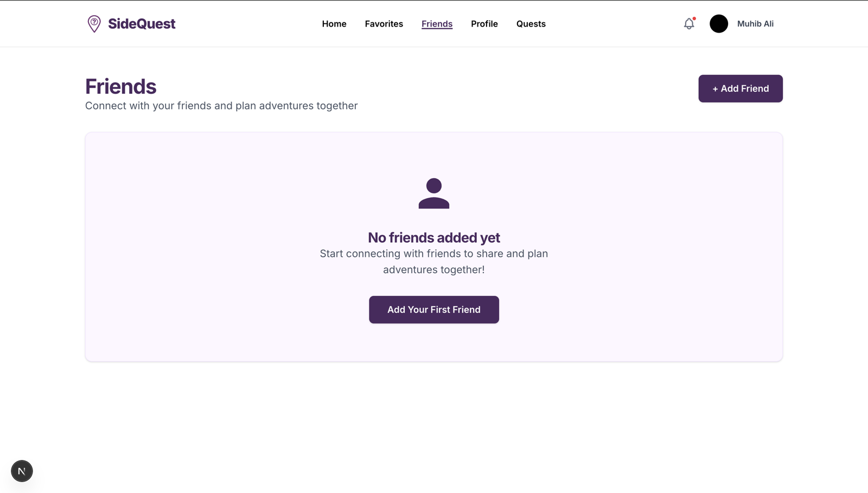Viewport: 868px width, 493px height.
Task: Click the No friends added yet heading
Action: point(434,238)
